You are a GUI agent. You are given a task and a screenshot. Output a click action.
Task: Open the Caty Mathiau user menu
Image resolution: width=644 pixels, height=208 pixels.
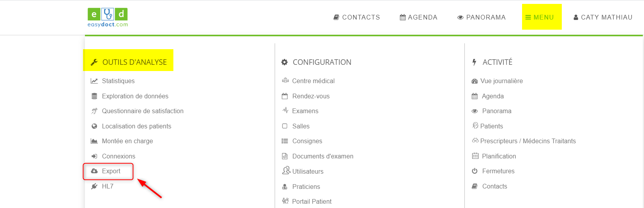point(603,17)
